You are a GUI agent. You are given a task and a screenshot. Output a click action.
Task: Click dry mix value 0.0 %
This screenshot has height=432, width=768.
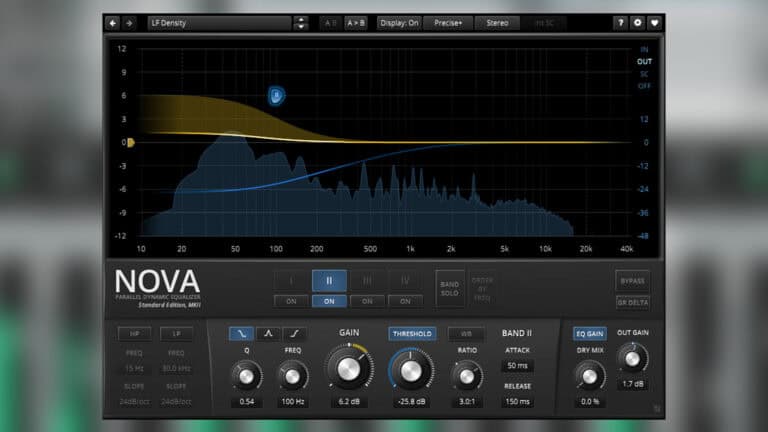[x=590, y=402]
